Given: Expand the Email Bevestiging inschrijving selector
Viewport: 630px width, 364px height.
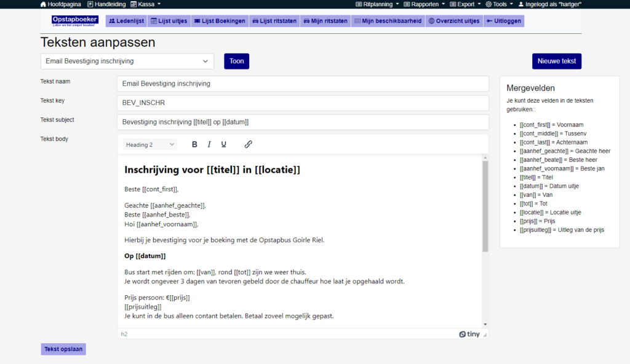Looking at the screenshot, I should (127, 61).
